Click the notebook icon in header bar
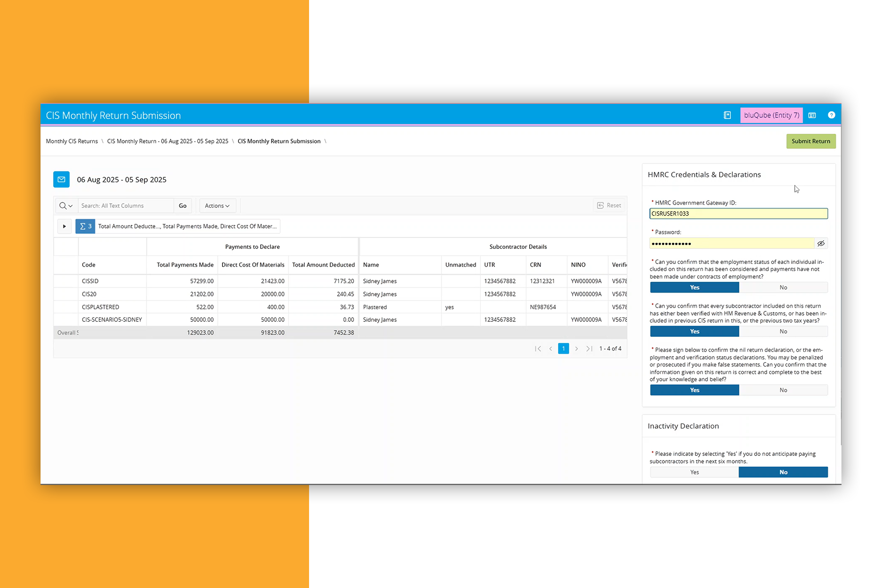This screenshot has height=588, width=882. pyautogui.click(x=727, y=115)
